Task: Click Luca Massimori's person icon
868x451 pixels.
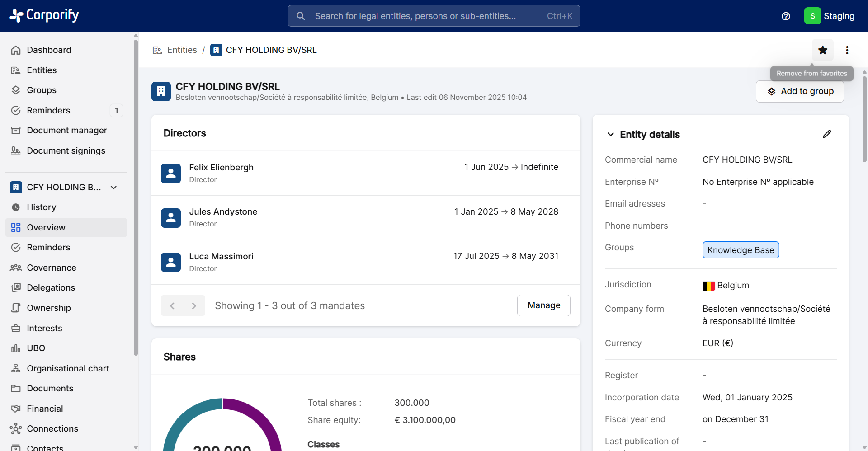Action: 171,262
